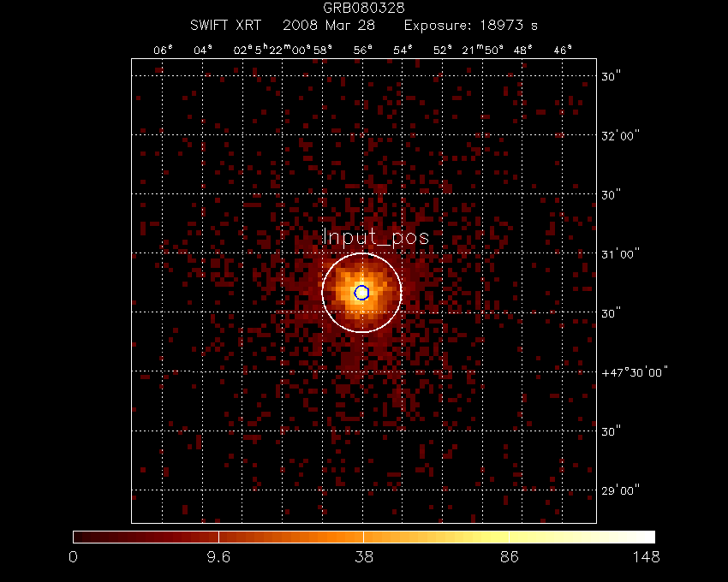Select the SWIFT XRT instrument label

225,25
